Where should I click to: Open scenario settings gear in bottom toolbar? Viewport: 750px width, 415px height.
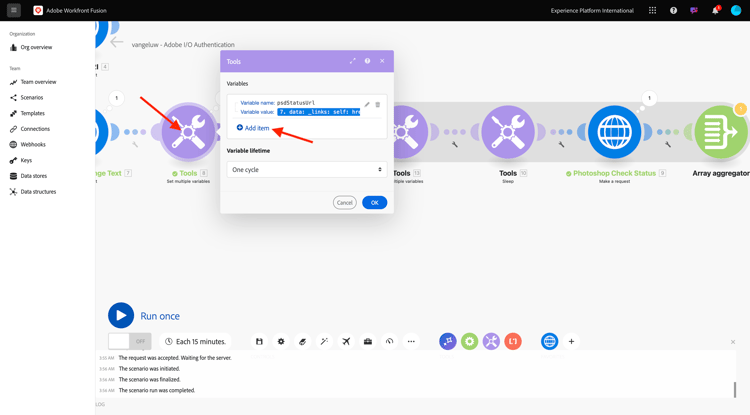tap(281, 341)
